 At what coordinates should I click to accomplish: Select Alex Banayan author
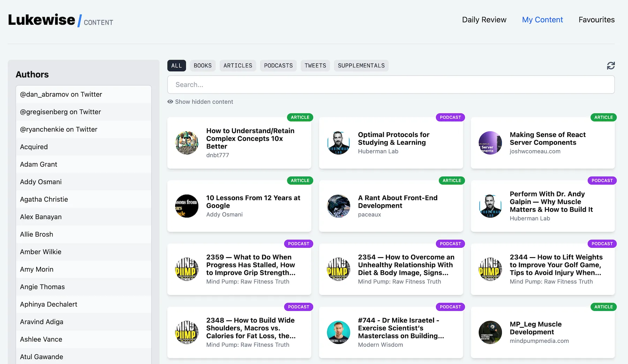pos(83,217)
